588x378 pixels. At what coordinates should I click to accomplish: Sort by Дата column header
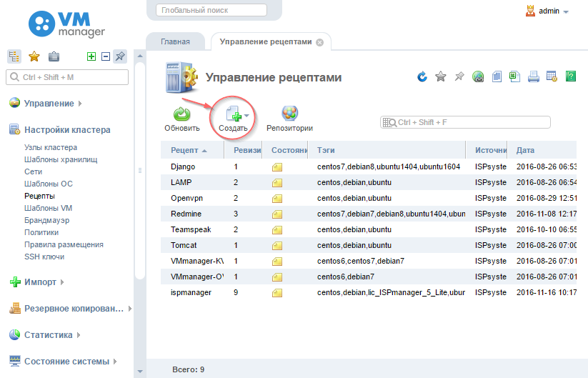click(x=542, y=150)
